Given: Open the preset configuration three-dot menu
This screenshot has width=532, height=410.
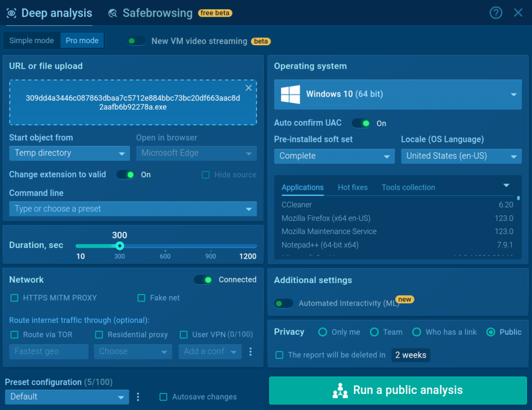Looking at the screenshot, I should 138,397.
